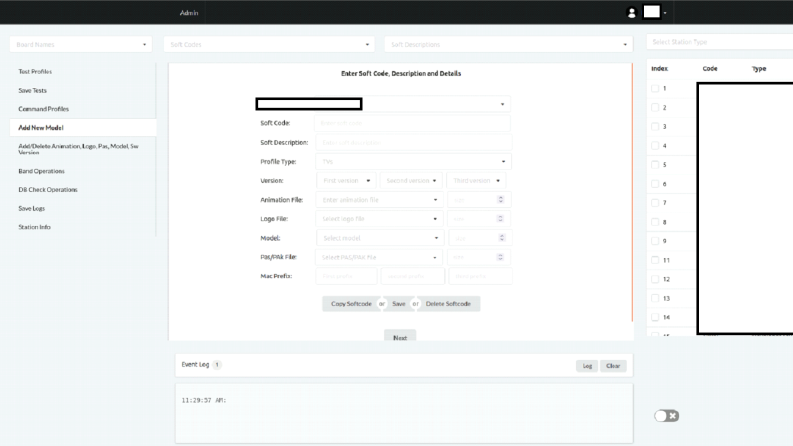Click the Next button

click(x=400, y=337)
